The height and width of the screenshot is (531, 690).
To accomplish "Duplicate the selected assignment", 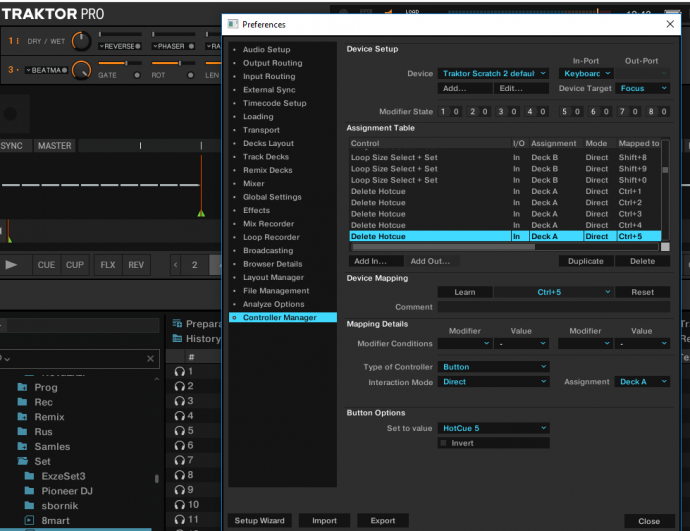I will point(586,261).
